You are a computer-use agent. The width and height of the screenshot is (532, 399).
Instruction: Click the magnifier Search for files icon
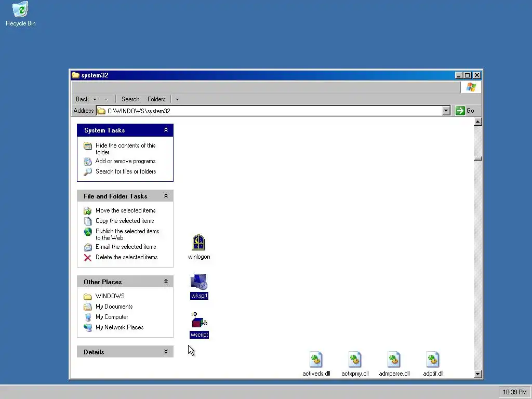pyautogui.click(x=87, y=171)
